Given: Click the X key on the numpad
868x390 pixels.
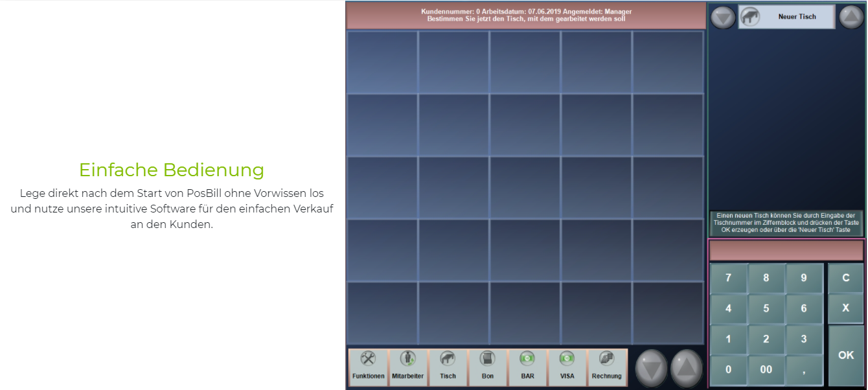Looking at the screenshot, I should click(845, 309).
